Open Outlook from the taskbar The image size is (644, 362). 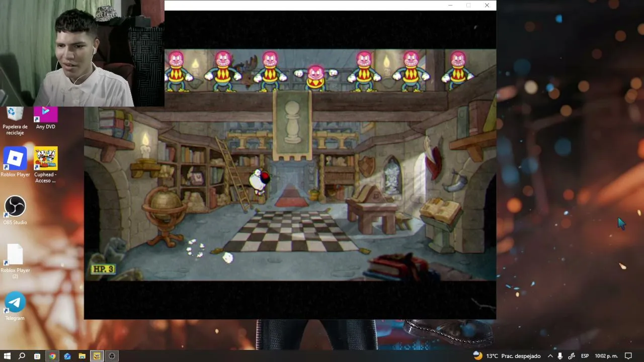67,356
